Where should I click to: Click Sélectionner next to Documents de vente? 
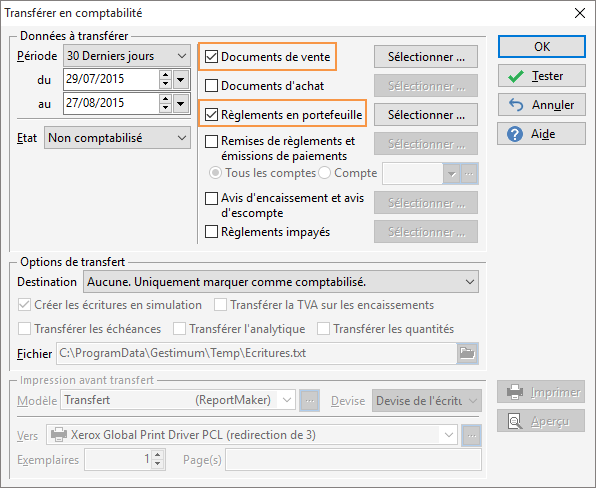pos(426,57)
